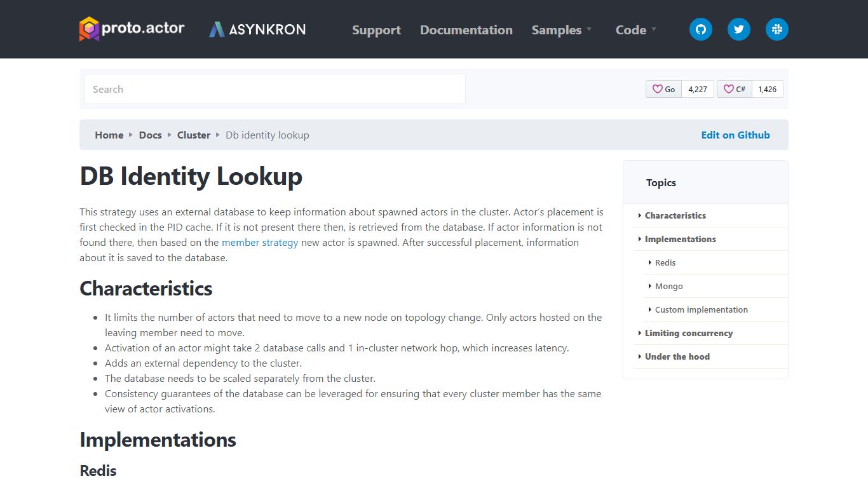Click bullet about 2 database calls and latency

[337, 348]
